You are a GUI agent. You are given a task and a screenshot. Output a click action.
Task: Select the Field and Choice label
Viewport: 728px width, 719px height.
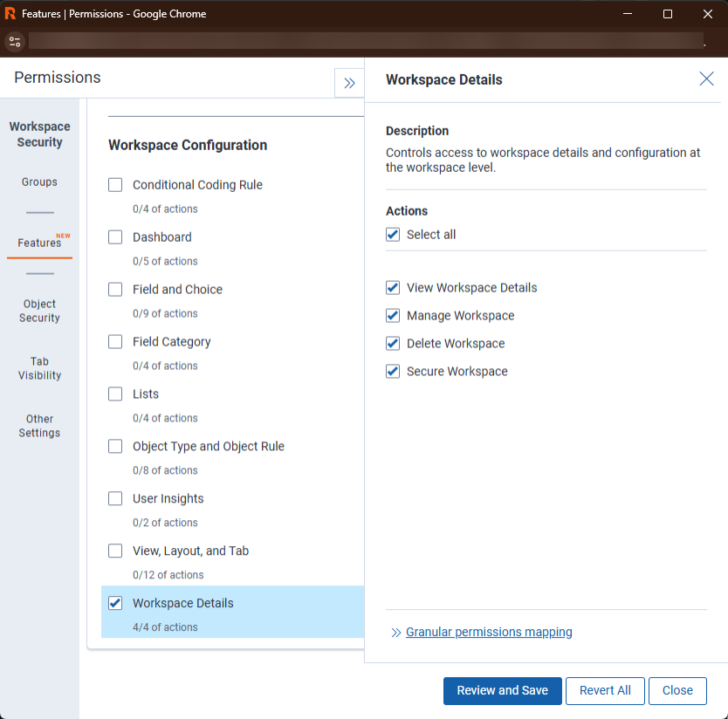point(177,289)
